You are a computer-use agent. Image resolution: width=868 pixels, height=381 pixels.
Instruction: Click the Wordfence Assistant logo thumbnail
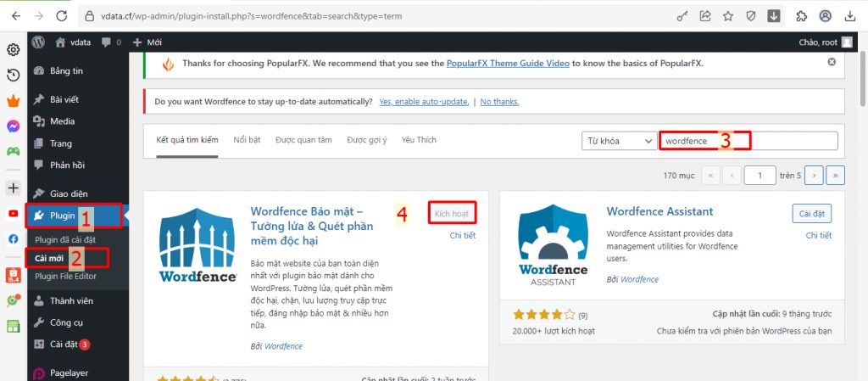pos(554,245)
